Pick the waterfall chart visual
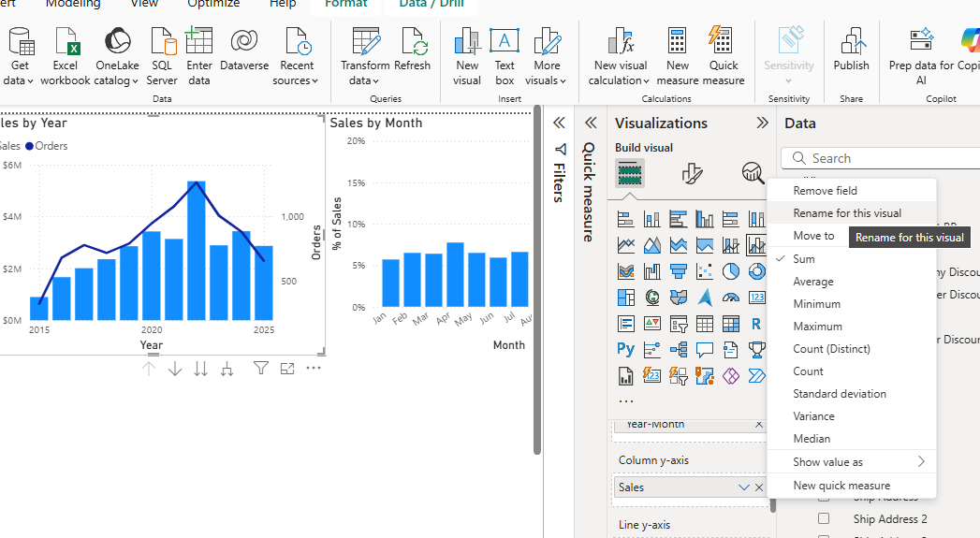 click(651, 271)
